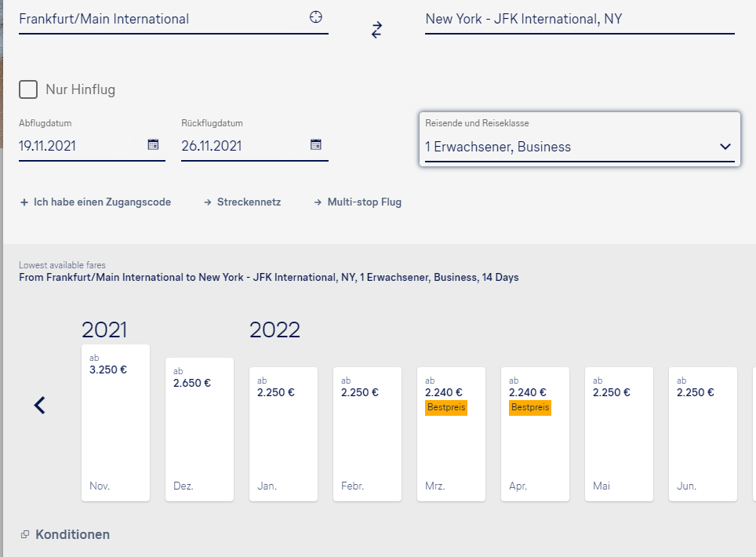This screenshot has width=756, height=557.
Task: Click the arrow icon before Multi-stop Flug
Action: (318, 202)
